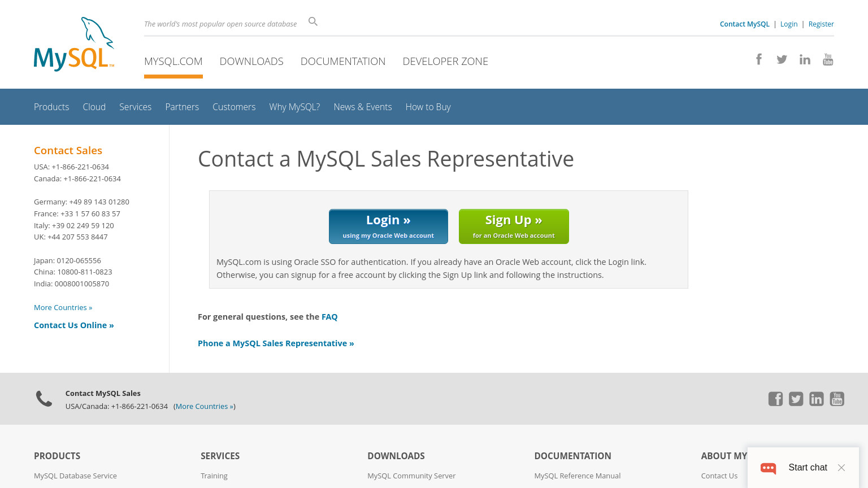
Task: Click the MySQL dolphin logo
Action: 74,44
